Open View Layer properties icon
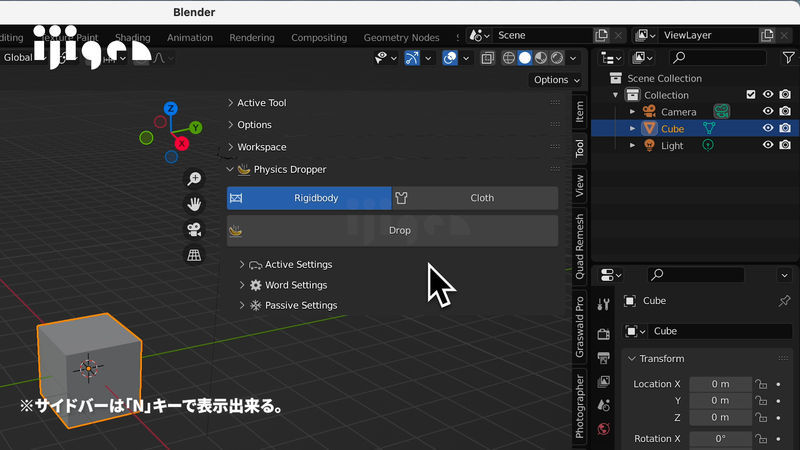800x450 pixels. [604, 381]
